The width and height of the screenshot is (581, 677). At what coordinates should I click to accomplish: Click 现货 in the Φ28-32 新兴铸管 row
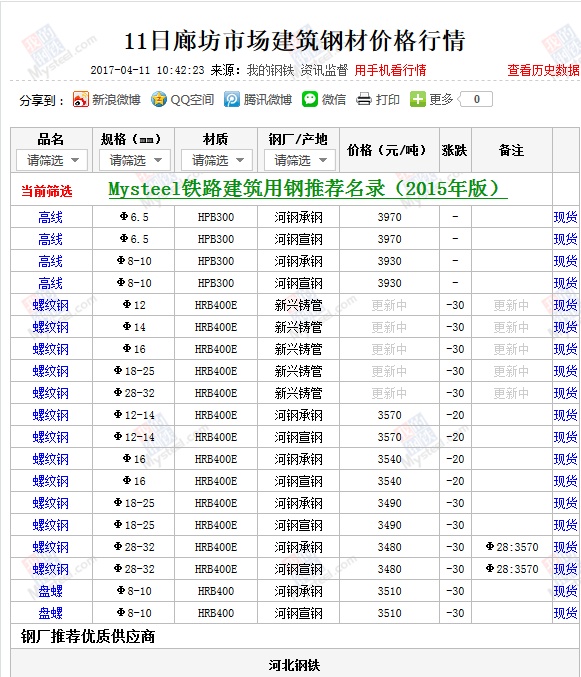click(x=565, y=393)
